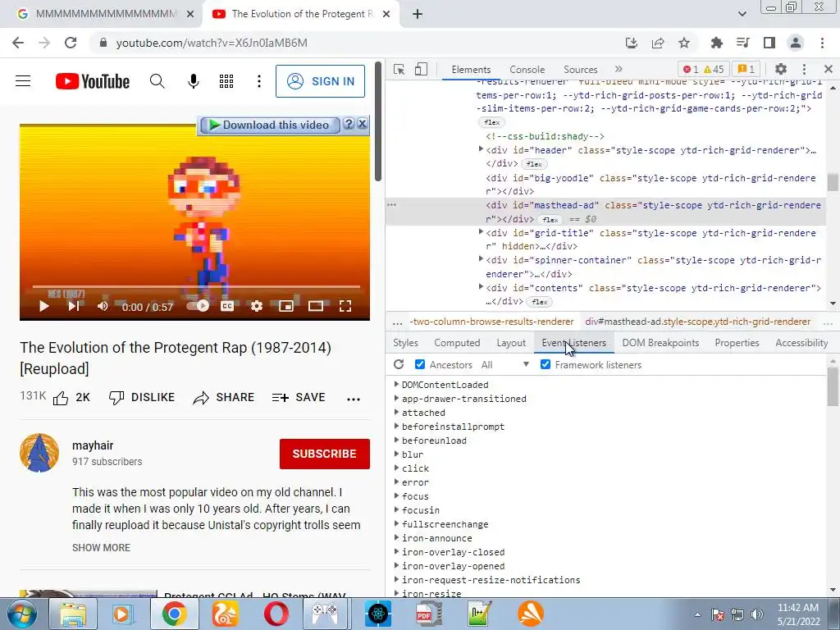840x630 pixels.
Task: Enable theater mode in player
Action: click(316, 306)
